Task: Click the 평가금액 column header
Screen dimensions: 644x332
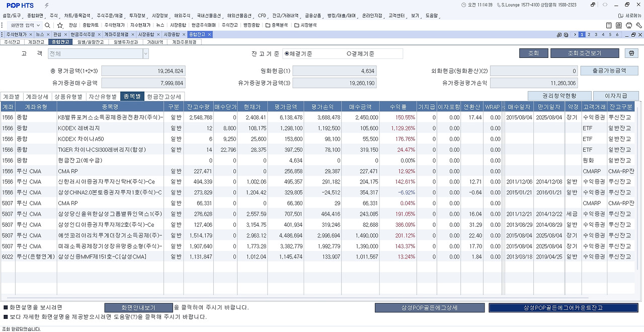Action: pos(286,107)
